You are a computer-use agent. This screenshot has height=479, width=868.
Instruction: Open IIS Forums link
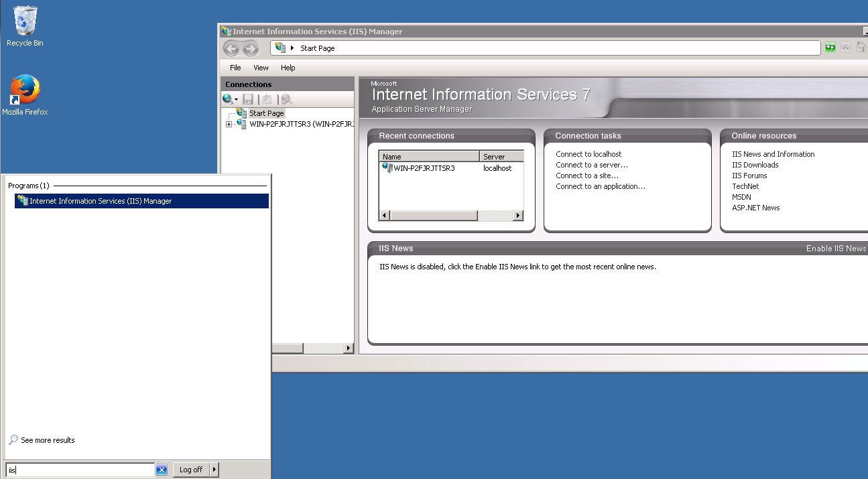(x=749, y=176)
